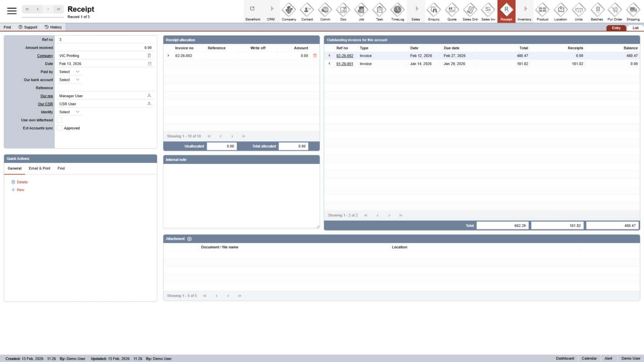
Task: Open the Identity dropdown
Action: 69,112
